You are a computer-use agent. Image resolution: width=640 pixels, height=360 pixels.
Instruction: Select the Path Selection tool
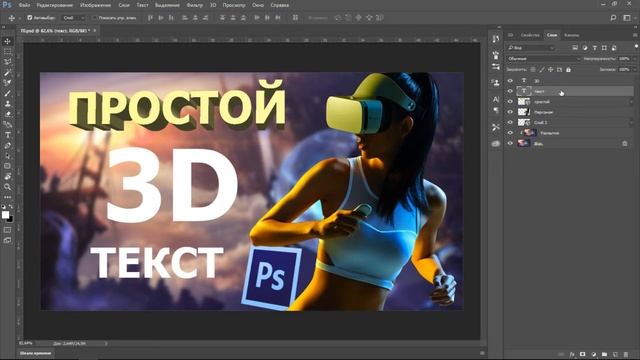click(7, 156)
